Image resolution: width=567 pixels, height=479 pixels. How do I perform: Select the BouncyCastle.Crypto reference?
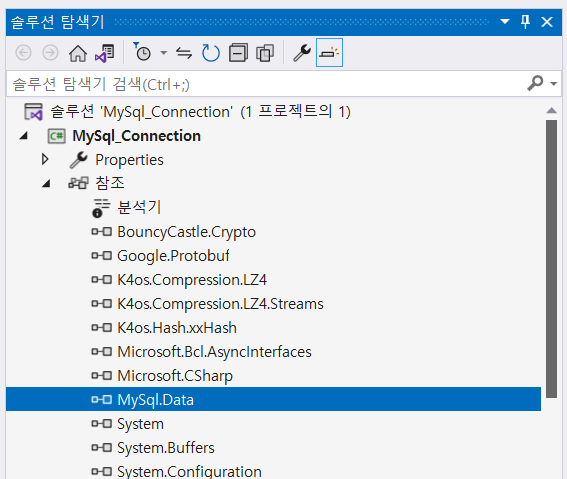tap(186, 232)
